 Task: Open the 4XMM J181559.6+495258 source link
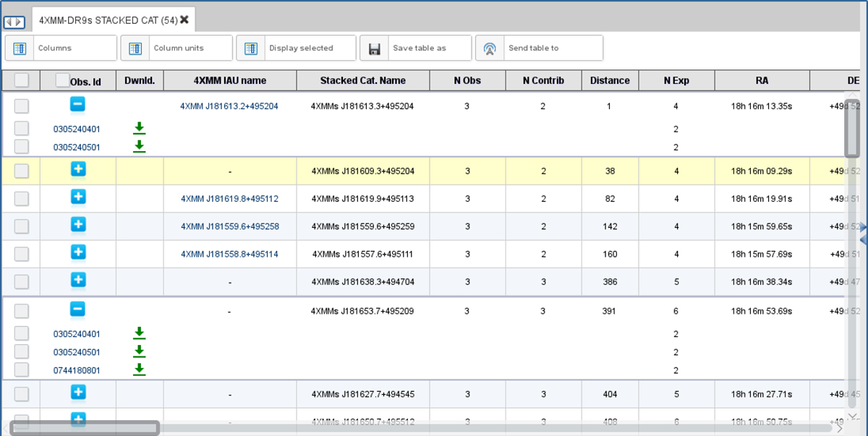click(229, 226)
